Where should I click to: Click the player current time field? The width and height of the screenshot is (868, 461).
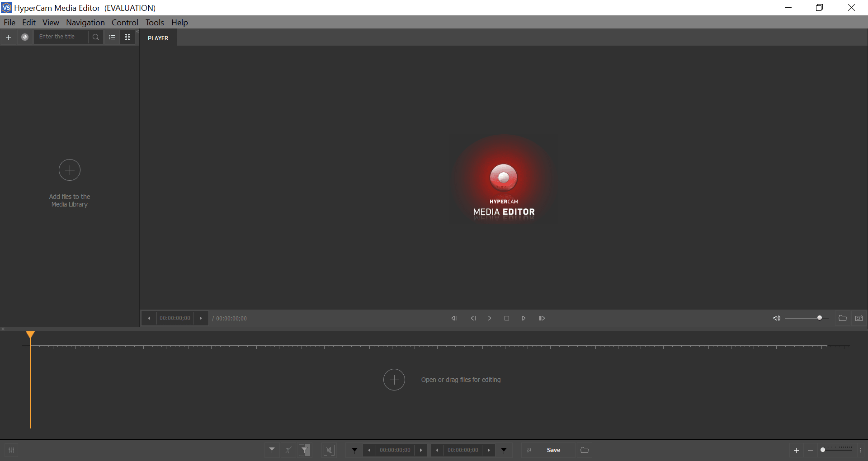pos(175,318)
